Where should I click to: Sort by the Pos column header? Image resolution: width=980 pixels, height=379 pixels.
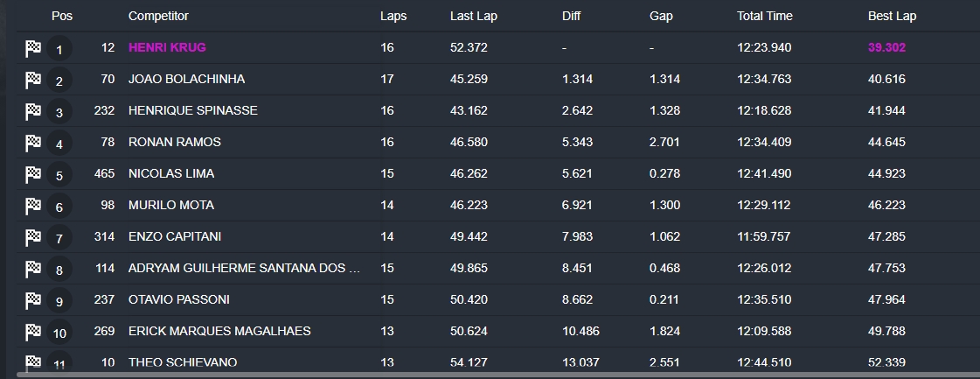62,17
